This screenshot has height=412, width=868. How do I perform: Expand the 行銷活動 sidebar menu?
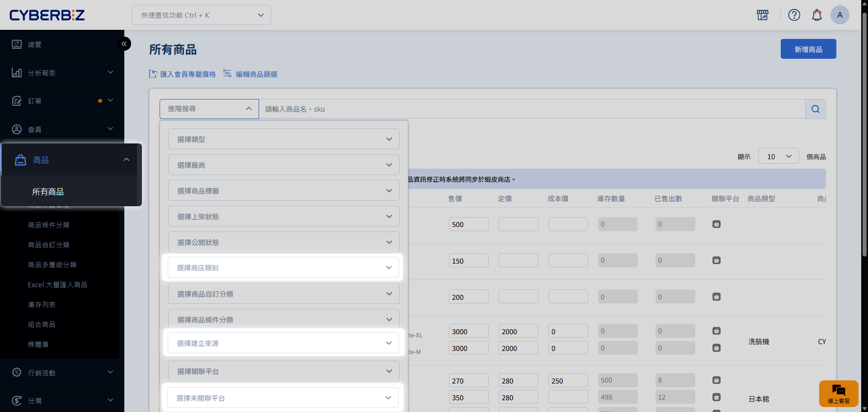coord(62,373)
